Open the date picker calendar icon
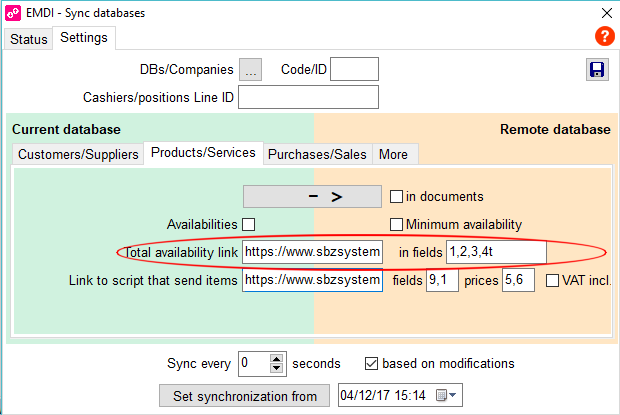This screenshot has height=415, width=620. (x=442, y=395)
